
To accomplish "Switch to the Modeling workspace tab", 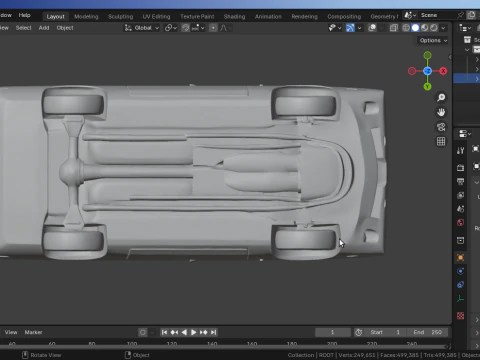I will point(86,16).
